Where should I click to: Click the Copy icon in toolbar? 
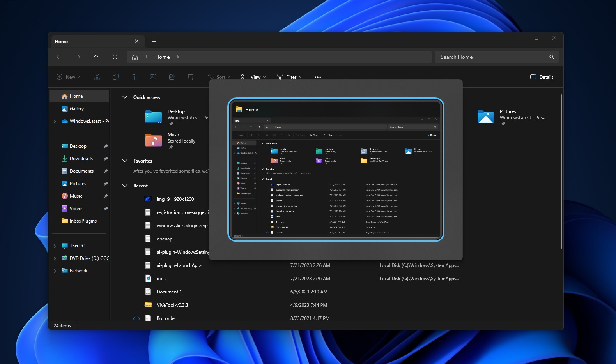pos(116,77)
